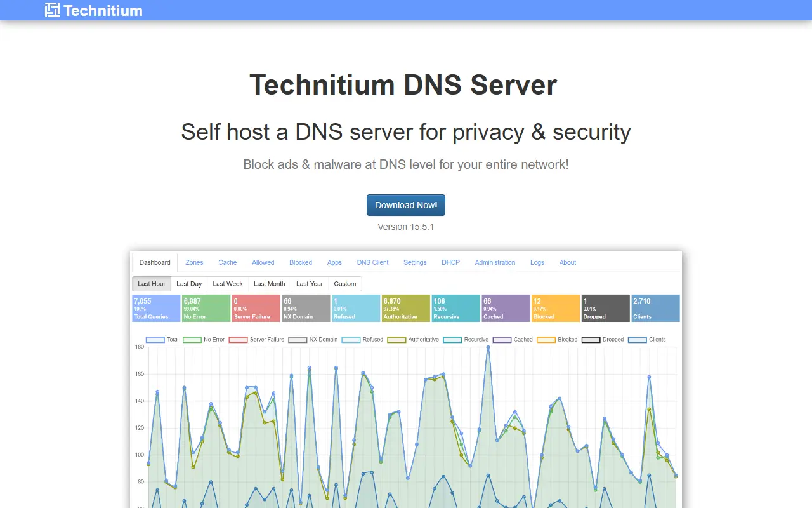The image size is (812, 508).
Task: Click the Version 15.5.1 text
Action: click(x=406, y=227)
